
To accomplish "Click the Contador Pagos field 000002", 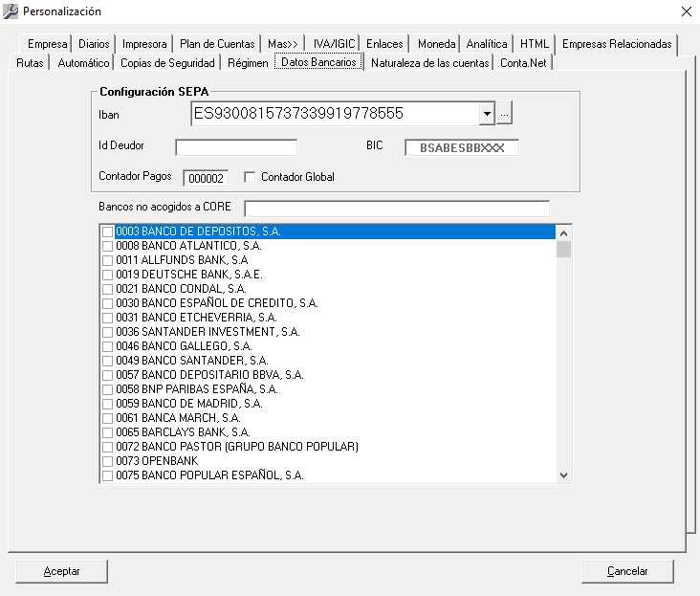I will [x=206, y=178].
